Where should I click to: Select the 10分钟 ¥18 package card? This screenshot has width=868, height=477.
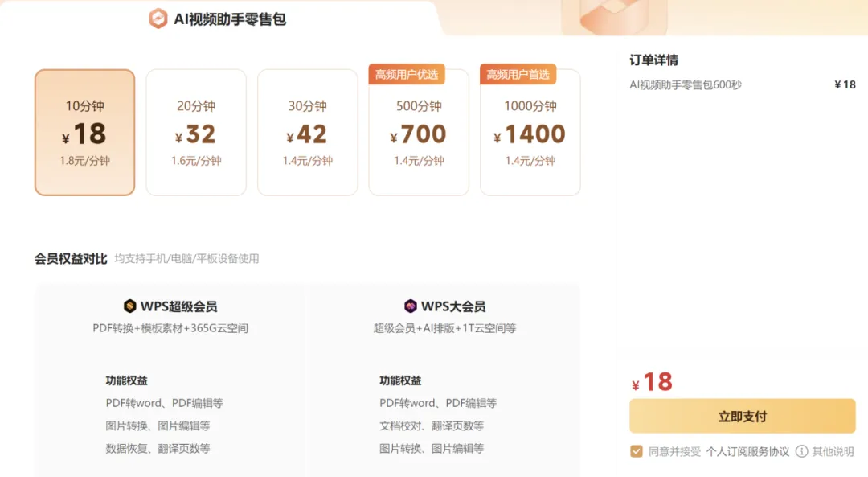click(84, 133)
